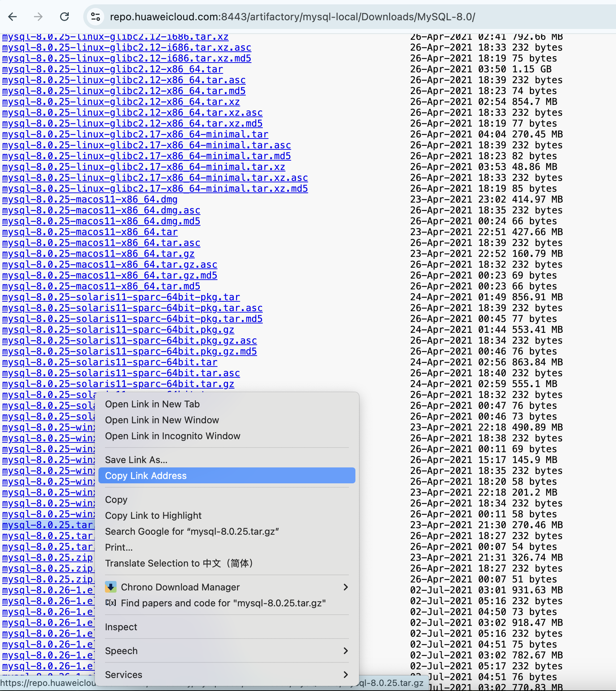The image size is (616, 691).
Task: Select Copy Link Address
Action: [x=146, y=475]
